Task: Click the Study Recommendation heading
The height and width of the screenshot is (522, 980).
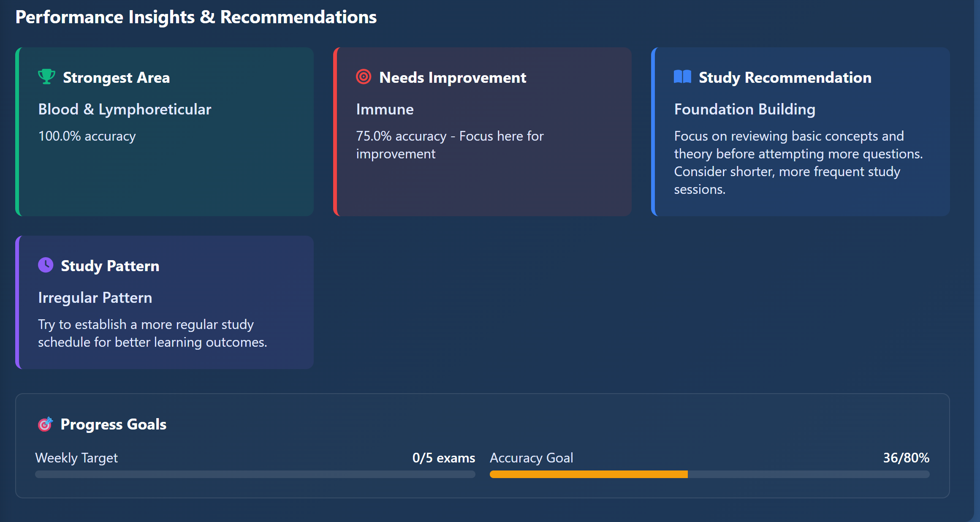Action: tap(785, 78)
